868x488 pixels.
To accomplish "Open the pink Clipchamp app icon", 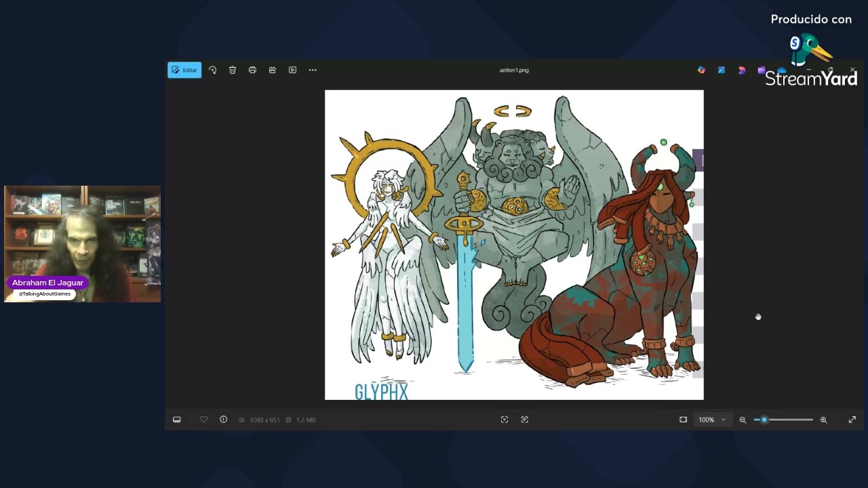I will pyautogui.click(x=742, y=70).
